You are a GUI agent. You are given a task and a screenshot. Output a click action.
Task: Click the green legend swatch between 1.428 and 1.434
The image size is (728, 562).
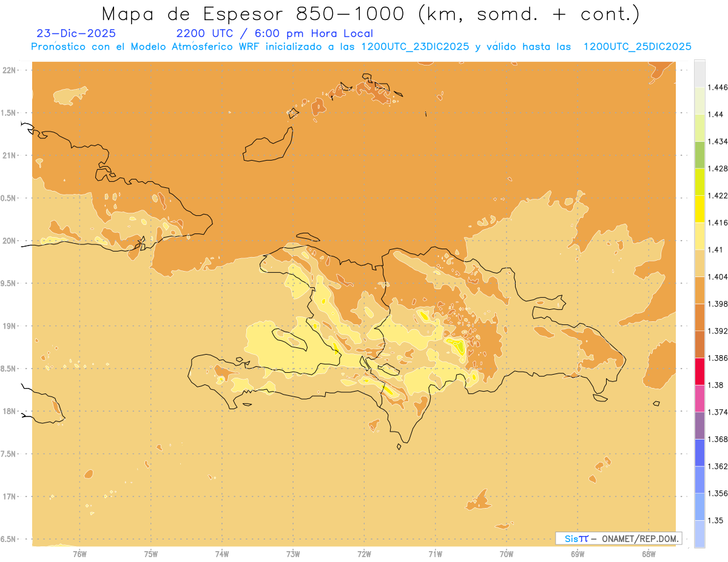pyautogui.click(x=699, y=155)
